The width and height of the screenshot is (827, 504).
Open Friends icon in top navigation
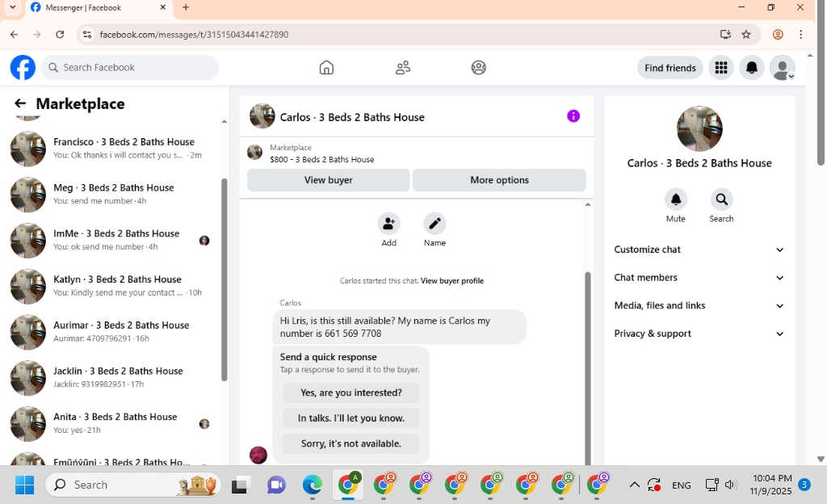(x=403, y=68)
